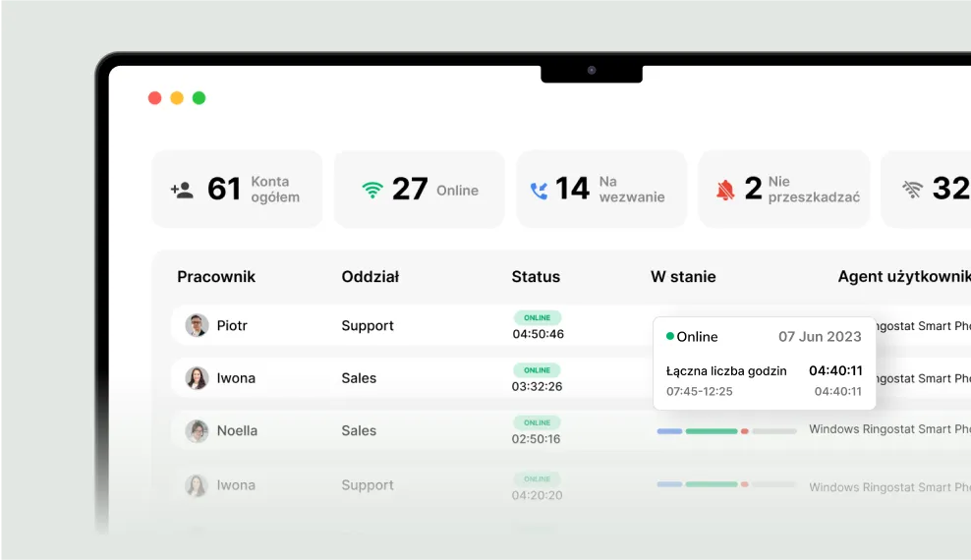Viewport: 971px width, 560px height.
Task: Click the green Wi-Fi Online icon
Action: (371, 190)
